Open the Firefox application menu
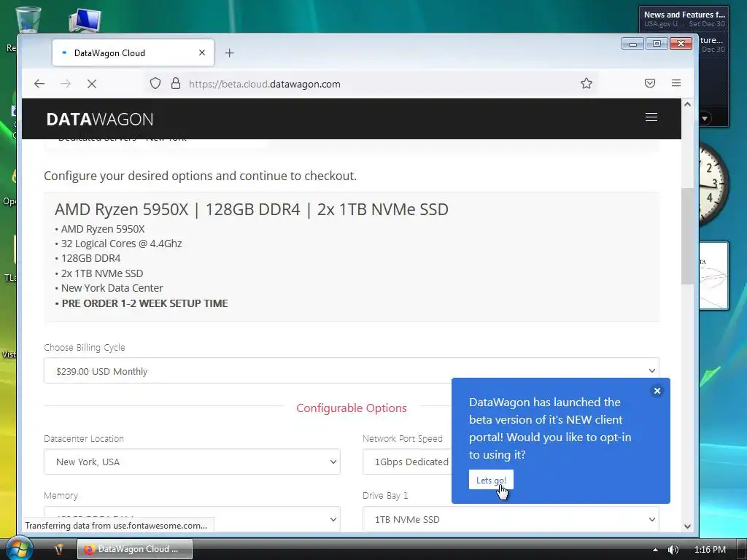 point(676,83)
